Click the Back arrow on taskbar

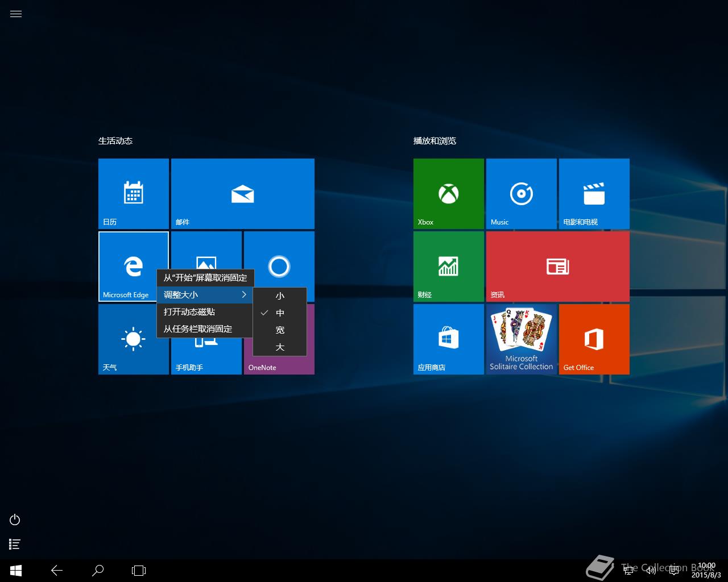[57, 571]
